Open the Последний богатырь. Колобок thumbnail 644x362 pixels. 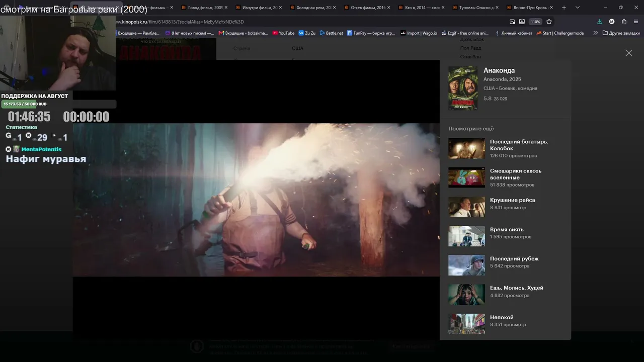click(466, 148)
